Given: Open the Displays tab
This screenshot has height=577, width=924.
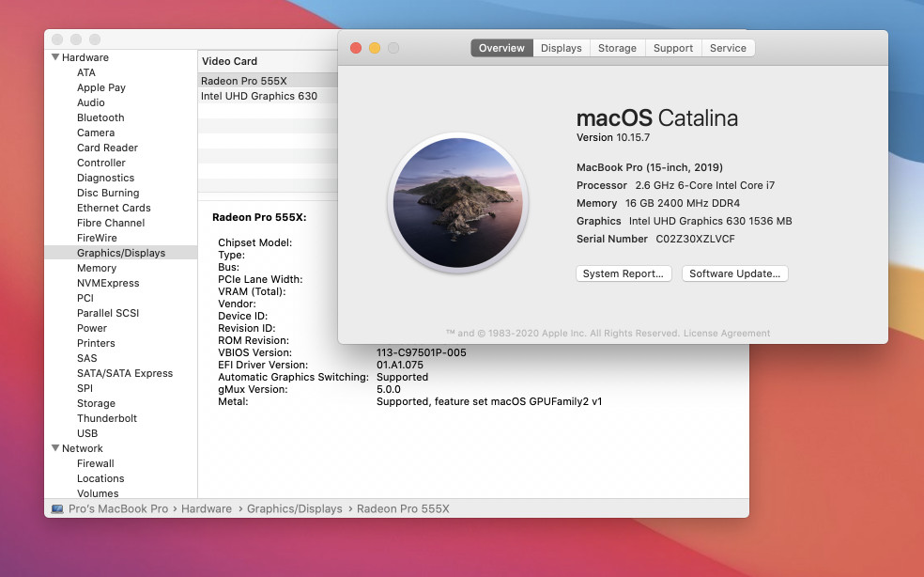Looking at the screenshot, I should [x=561, y=48].
